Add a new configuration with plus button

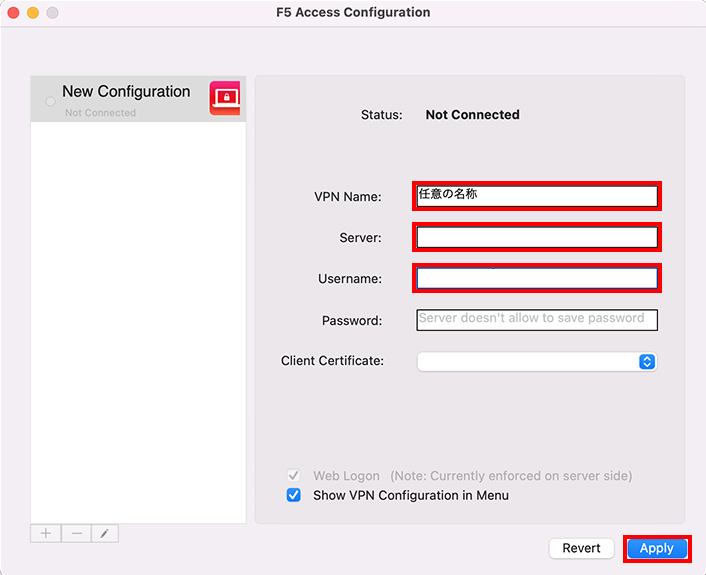45,534
